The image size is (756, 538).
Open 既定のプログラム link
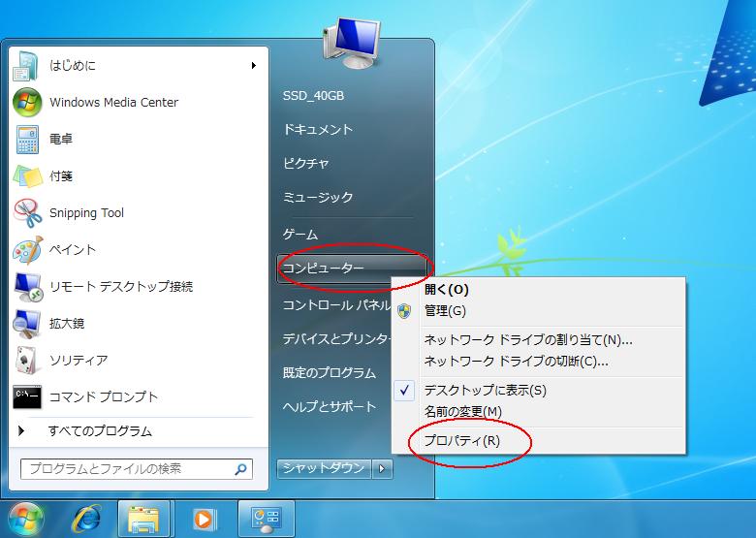[x=330, y=372]
